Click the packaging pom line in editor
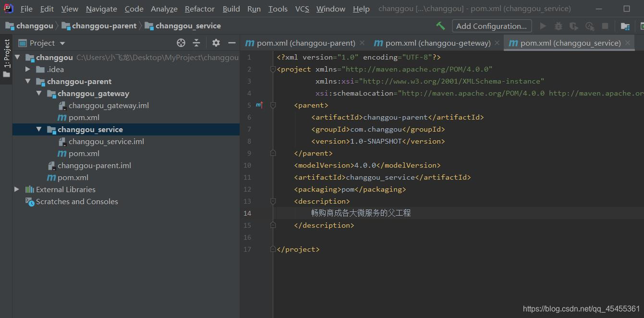644x318 pixels. (350, 189)
